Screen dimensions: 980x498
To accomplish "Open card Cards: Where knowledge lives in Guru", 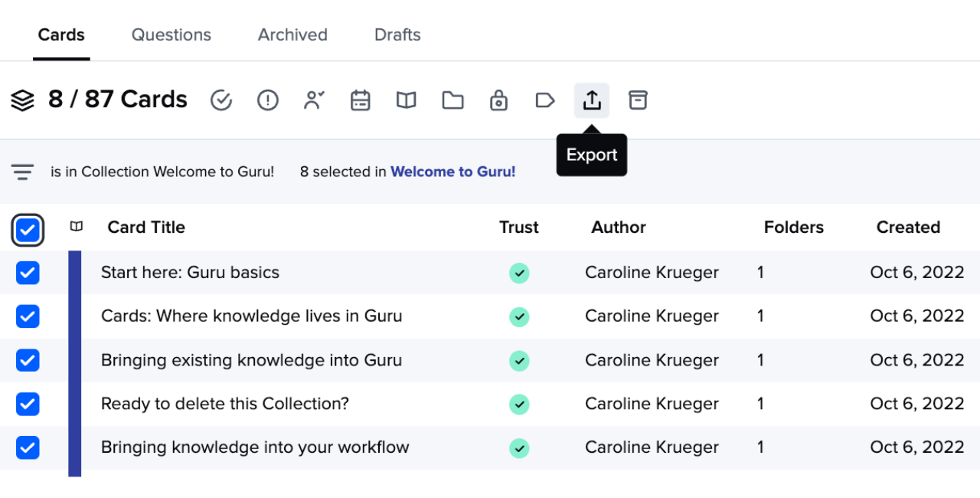I will 251,316.
